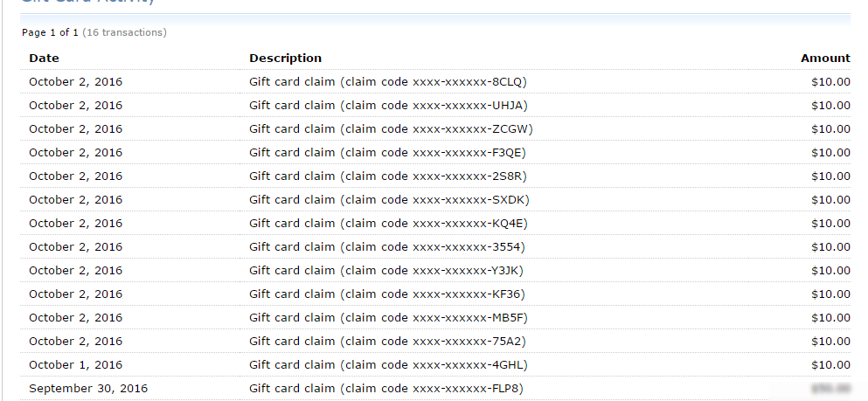
Task: Select the gift card claim ending 3554
Action: 387,247
